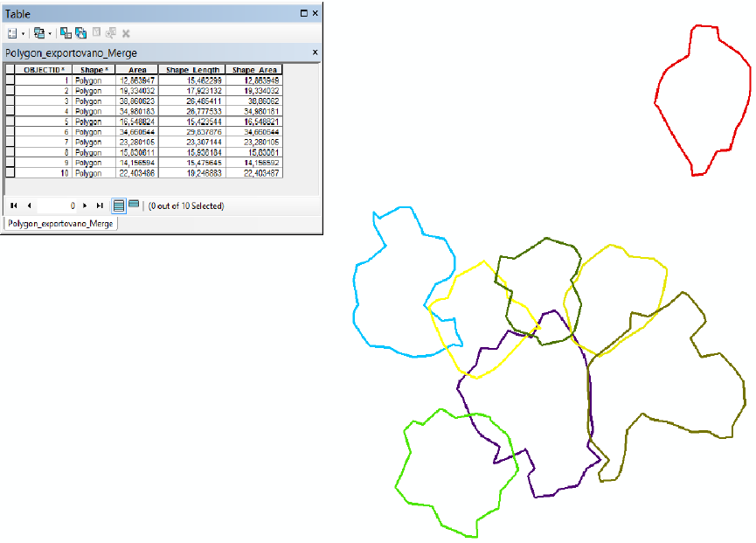Viewport: 756px width, 543px height.
Task: Show all records view
Action: [119, 205]
